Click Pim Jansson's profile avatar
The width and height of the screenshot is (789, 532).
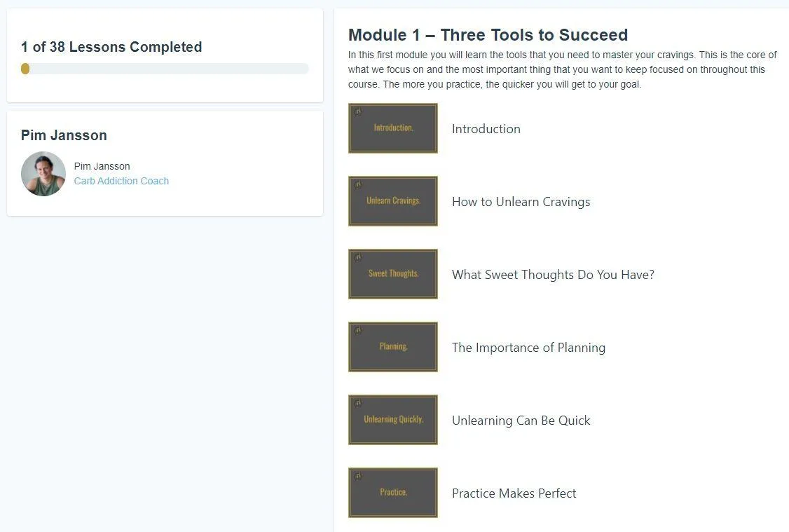[43, 174]
